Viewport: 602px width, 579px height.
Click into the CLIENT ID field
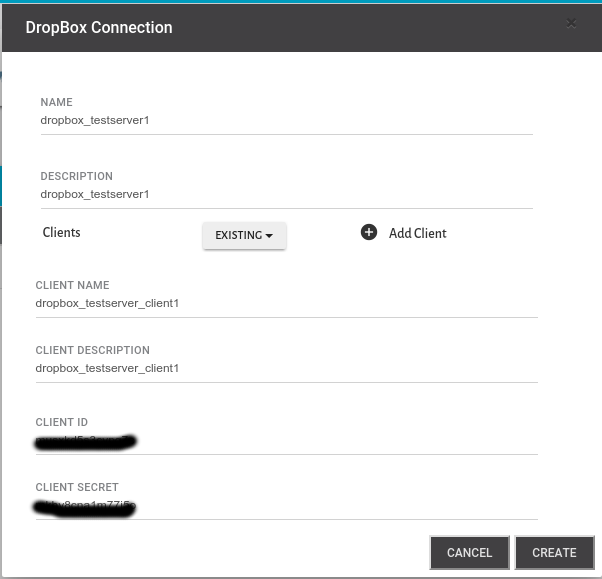click(286, 442)
